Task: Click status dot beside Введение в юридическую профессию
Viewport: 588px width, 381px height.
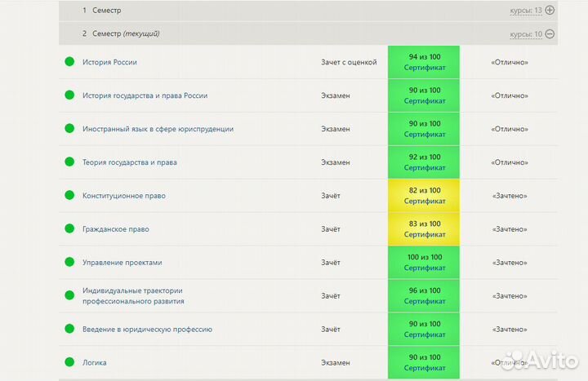Action: point(69,329)
